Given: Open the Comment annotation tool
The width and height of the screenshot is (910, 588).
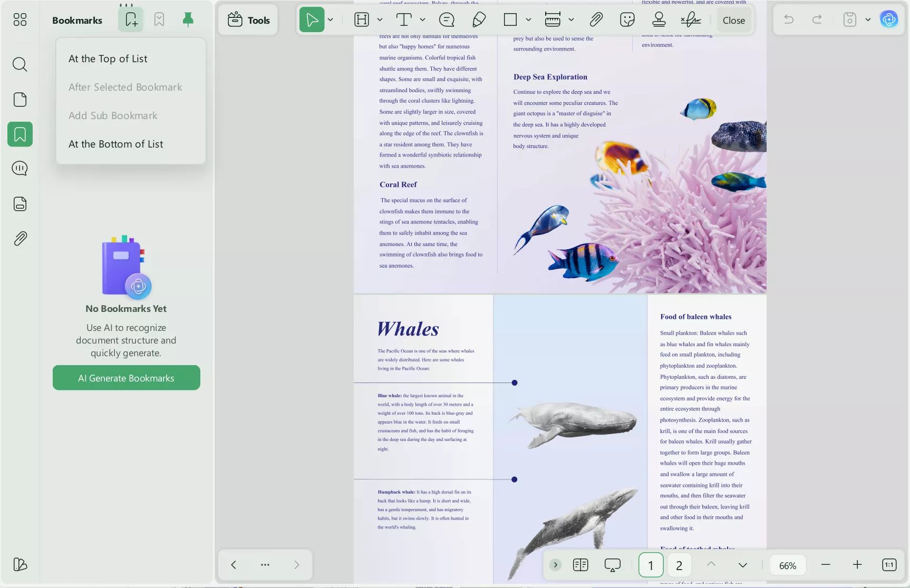Looking at the screenshot, I should (x=447, y=19).
